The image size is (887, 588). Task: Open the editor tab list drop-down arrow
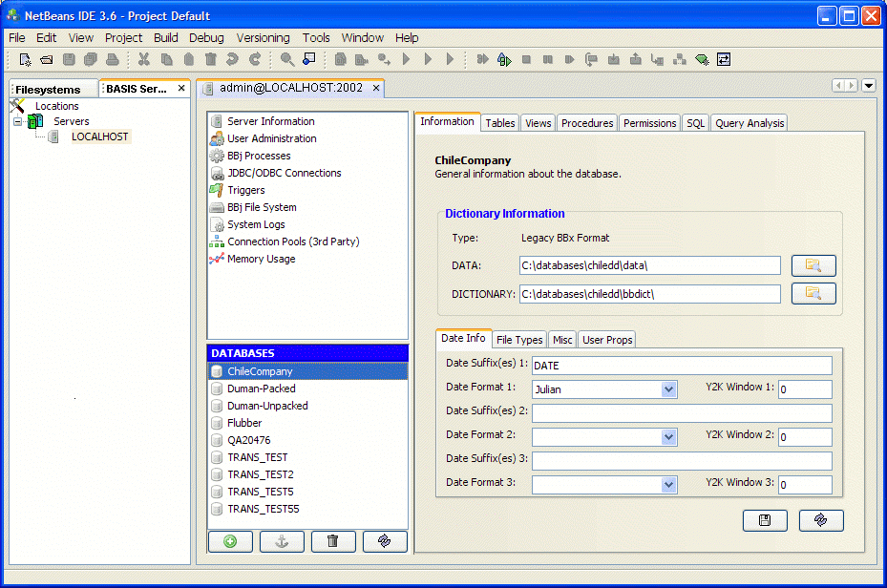point(869,85)
